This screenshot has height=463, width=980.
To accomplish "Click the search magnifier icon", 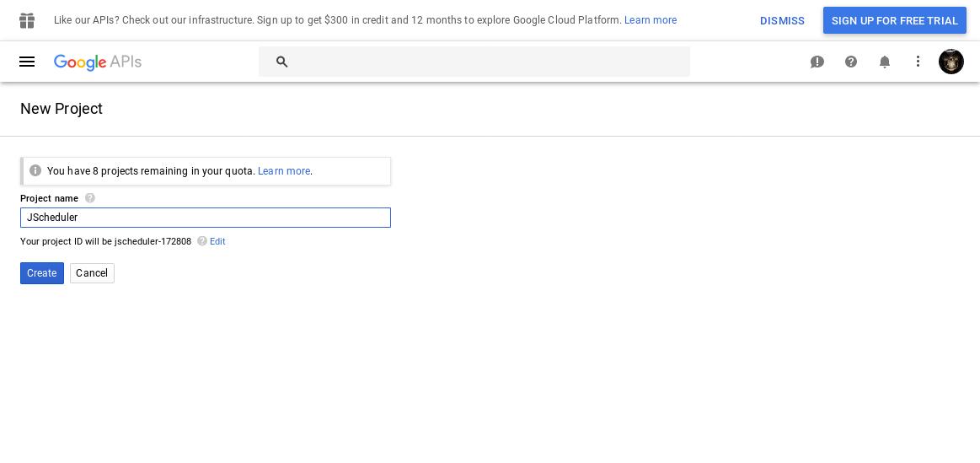I will [282, 62].
